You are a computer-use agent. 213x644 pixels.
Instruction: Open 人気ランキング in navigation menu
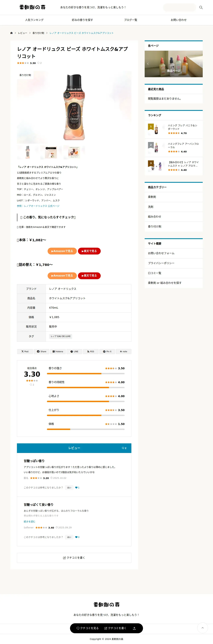tap(34, 20)
